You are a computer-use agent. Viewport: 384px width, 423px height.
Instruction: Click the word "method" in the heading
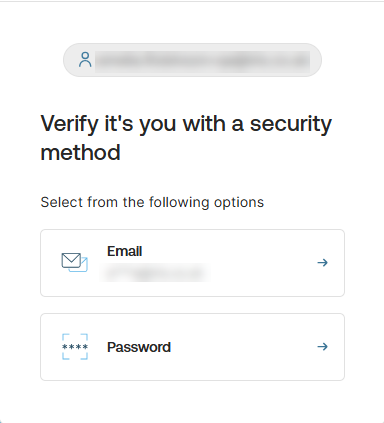pyautogui.click(x=80, y=153)
